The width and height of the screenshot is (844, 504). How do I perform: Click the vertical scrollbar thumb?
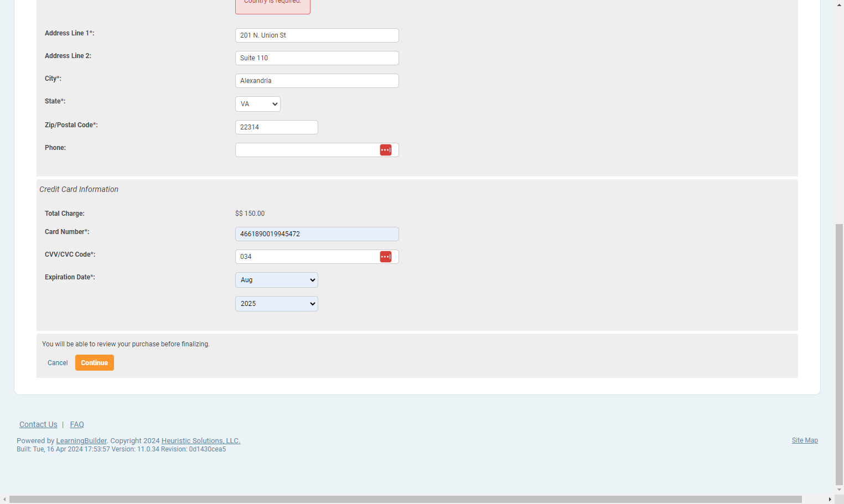click(x=840, y=354)
